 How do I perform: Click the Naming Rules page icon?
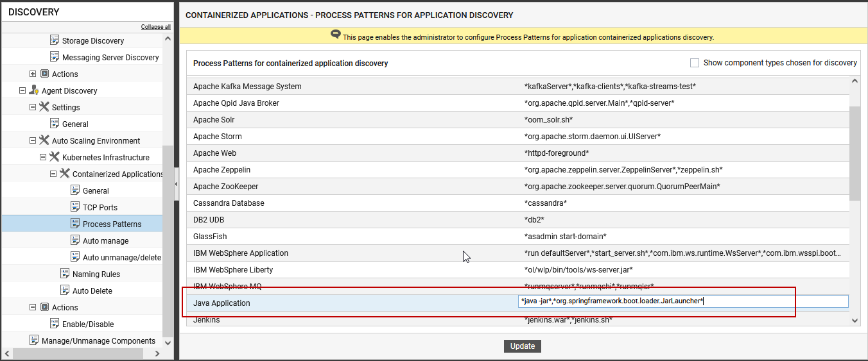(x=65, y=274)
